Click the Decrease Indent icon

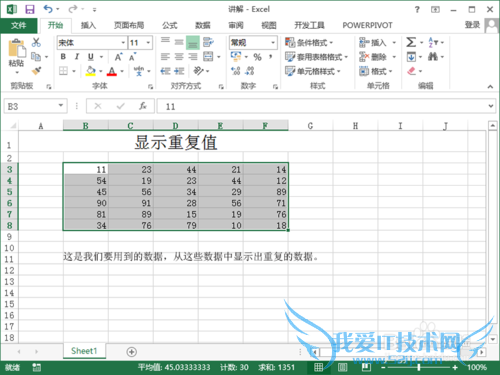point(165,71)
